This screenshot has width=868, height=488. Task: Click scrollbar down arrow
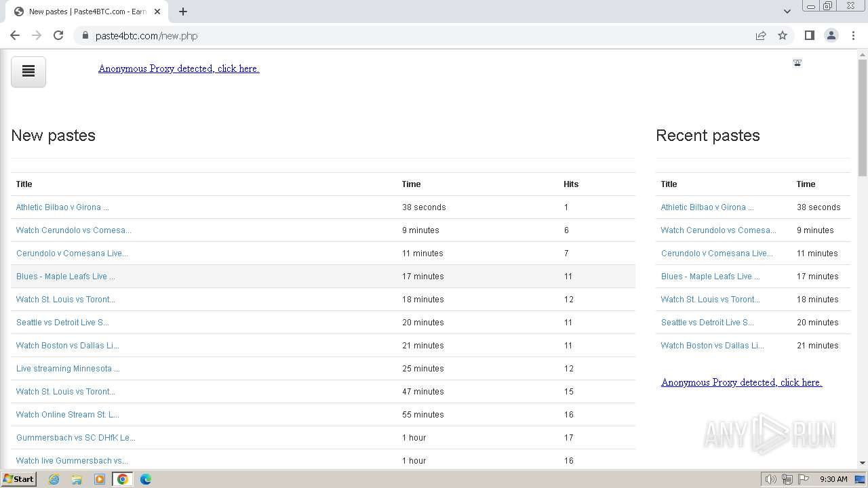tap(863, 463)
